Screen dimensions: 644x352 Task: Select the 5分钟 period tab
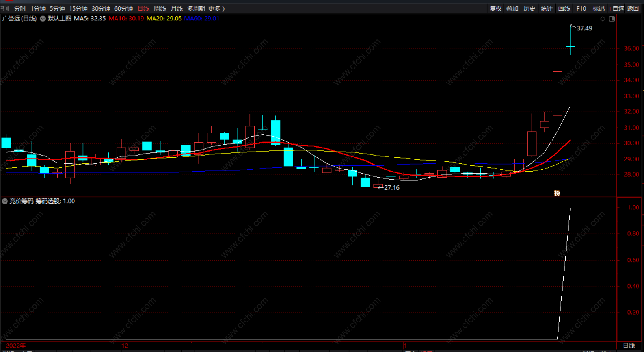click(57, 8)
